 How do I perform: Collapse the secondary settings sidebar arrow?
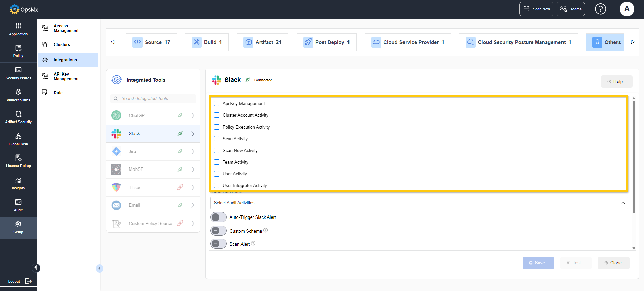99,268
